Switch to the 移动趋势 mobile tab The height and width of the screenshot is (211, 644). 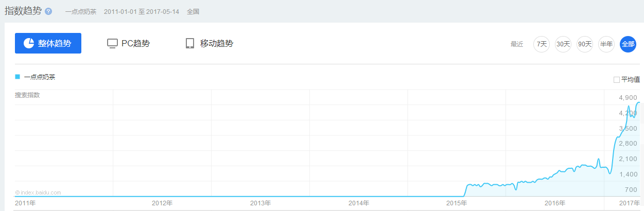[x=209, y=43]
